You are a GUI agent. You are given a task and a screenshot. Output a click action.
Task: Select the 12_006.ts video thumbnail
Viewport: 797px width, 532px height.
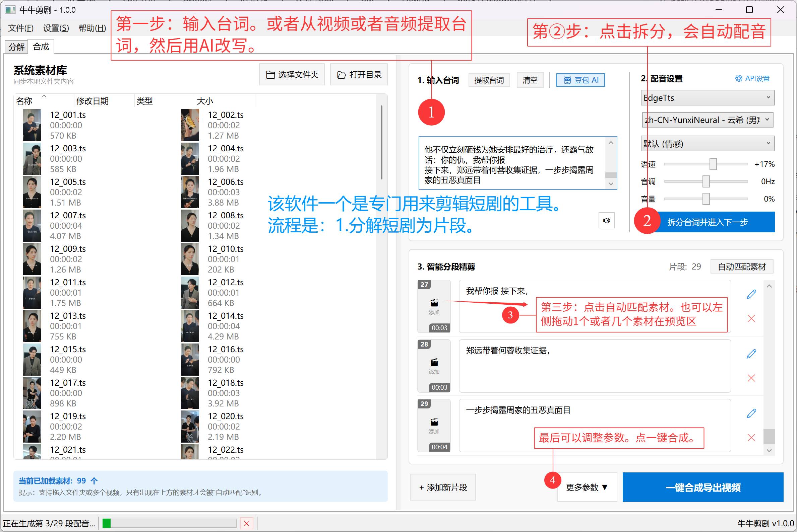[190, 192]
